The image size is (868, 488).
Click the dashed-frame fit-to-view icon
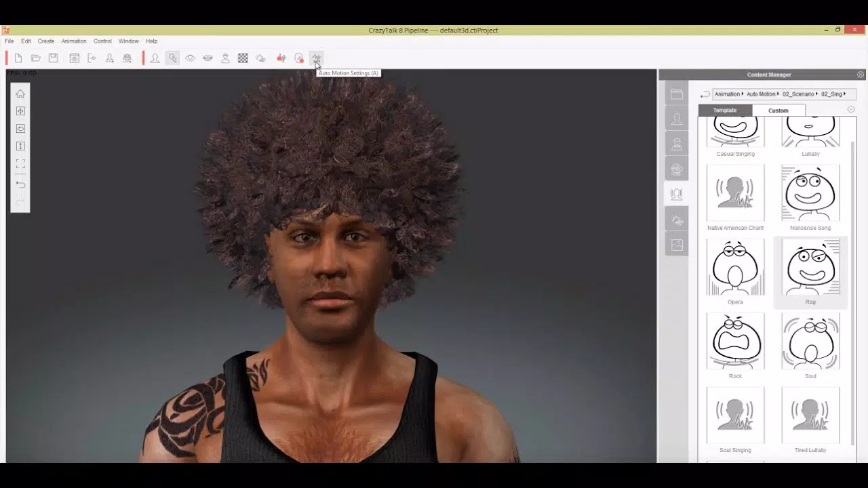point(20,164)
